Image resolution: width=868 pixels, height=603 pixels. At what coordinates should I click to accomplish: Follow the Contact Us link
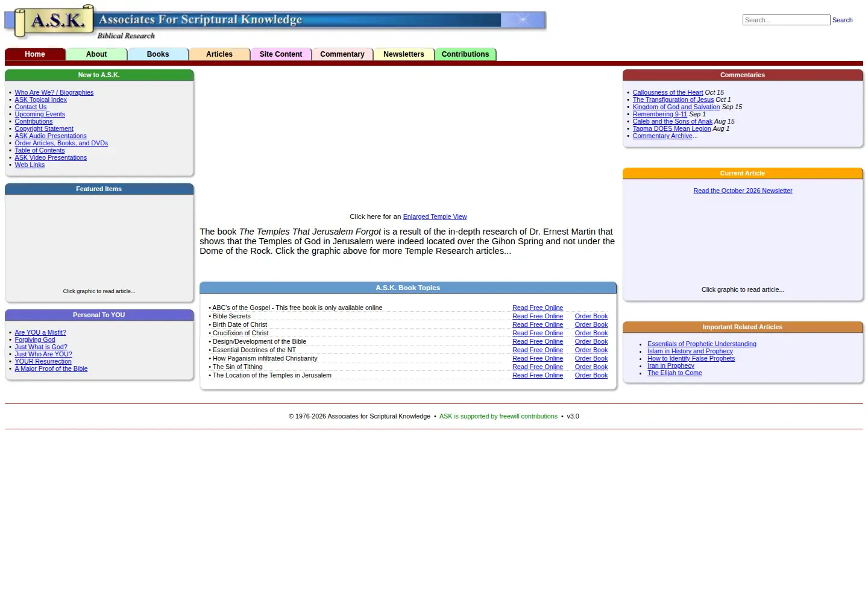pyautogui.click(x=31, y=107)
